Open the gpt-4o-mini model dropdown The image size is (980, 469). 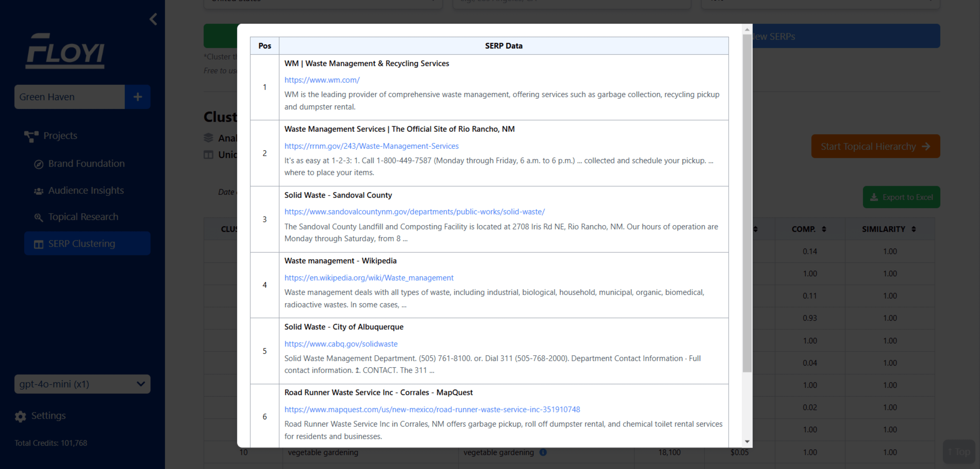point(82,384)
